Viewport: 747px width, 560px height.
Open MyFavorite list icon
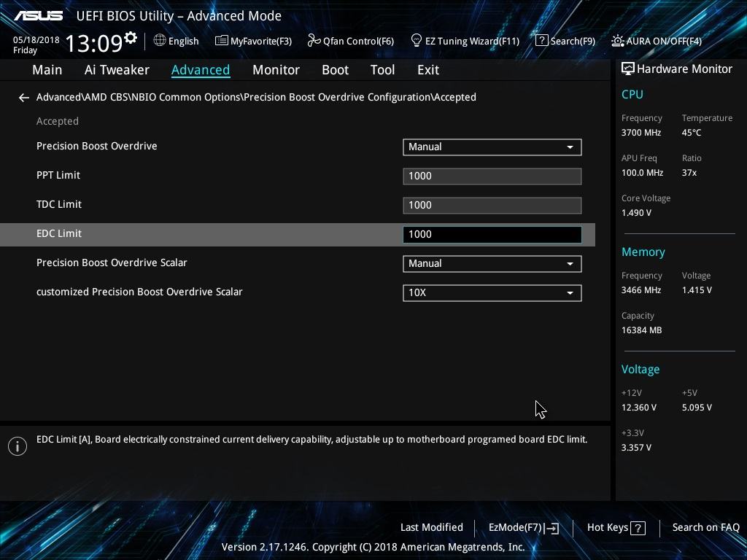pyautogui.click(x=222, y=41)
